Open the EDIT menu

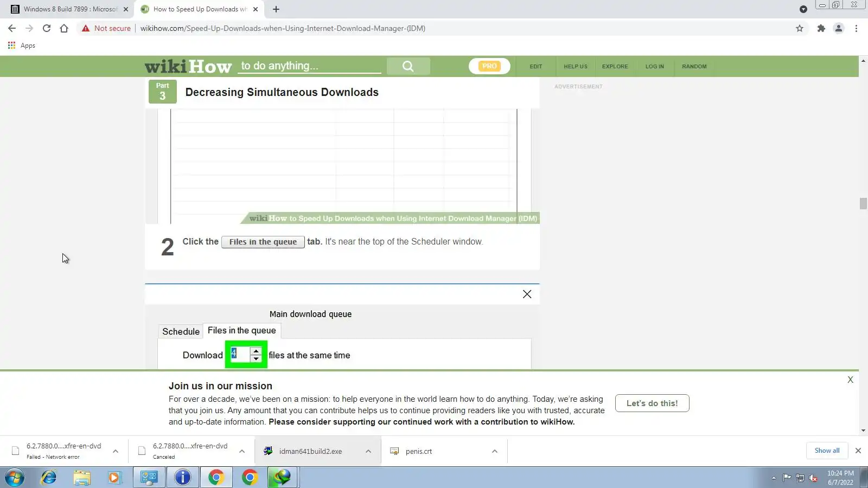[536, 66]
